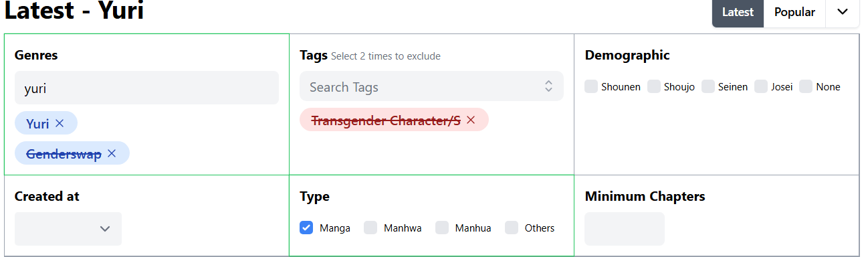Remove the Yuri genre chip
Image resolution: width=868 pixels, height=257 pixels.
coord(60,123)
